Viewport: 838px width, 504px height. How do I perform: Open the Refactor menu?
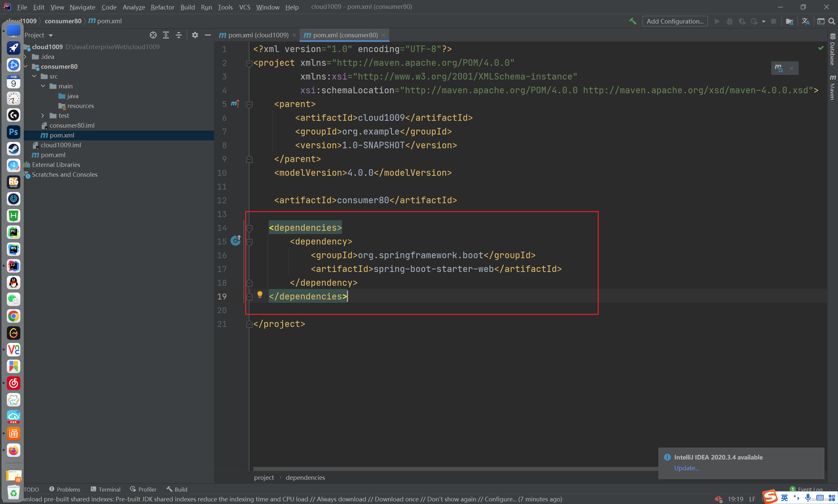pos(162,7)
